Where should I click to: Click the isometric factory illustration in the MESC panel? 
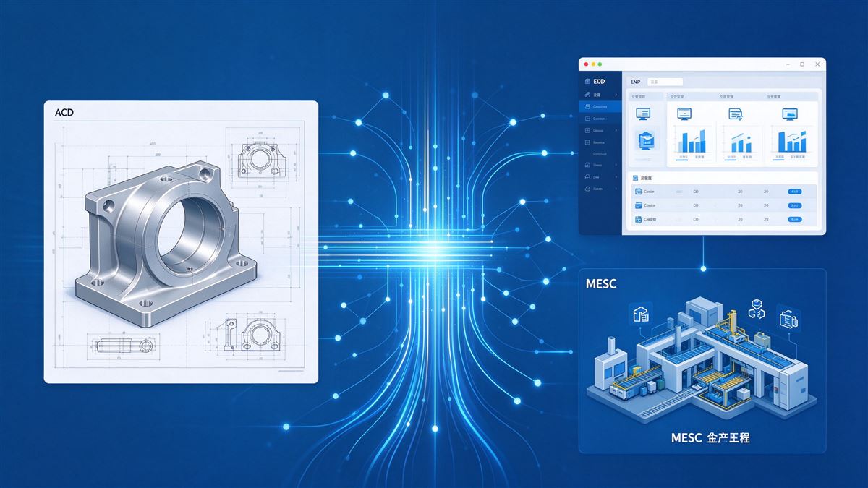(700, 360)
